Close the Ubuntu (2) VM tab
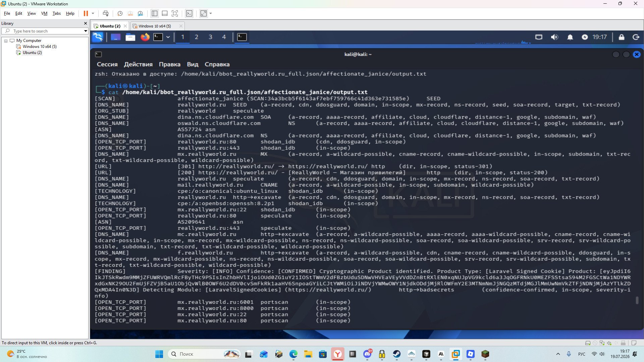Screen dimensions: 644x362 125,26
